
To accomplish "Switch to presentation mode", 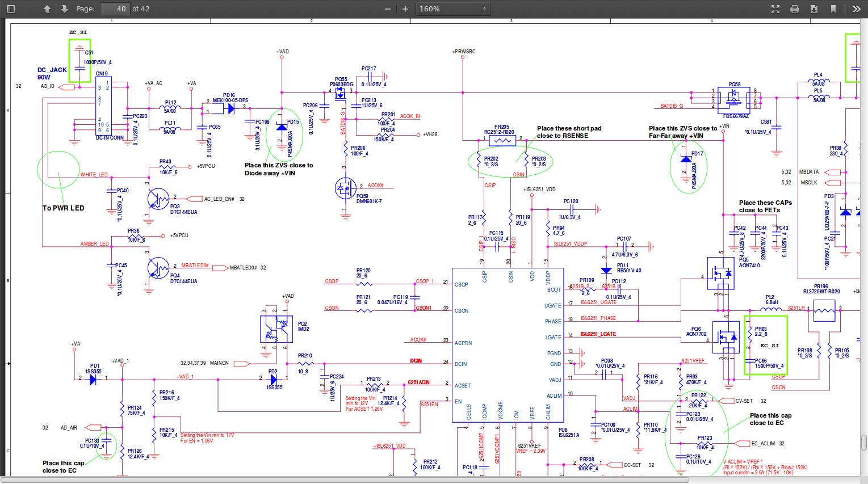I will coord(775,9).
